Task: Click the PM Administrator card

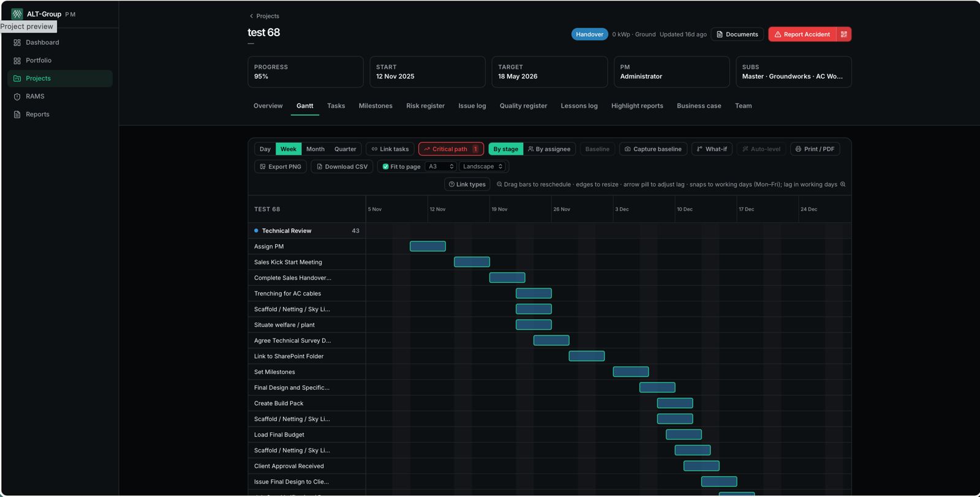Action: 671,72
